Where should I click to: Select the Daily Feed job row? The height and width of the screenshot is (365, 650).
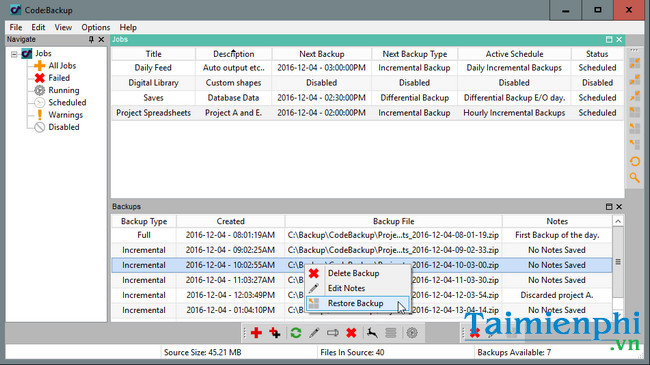[x=367, y=68]
